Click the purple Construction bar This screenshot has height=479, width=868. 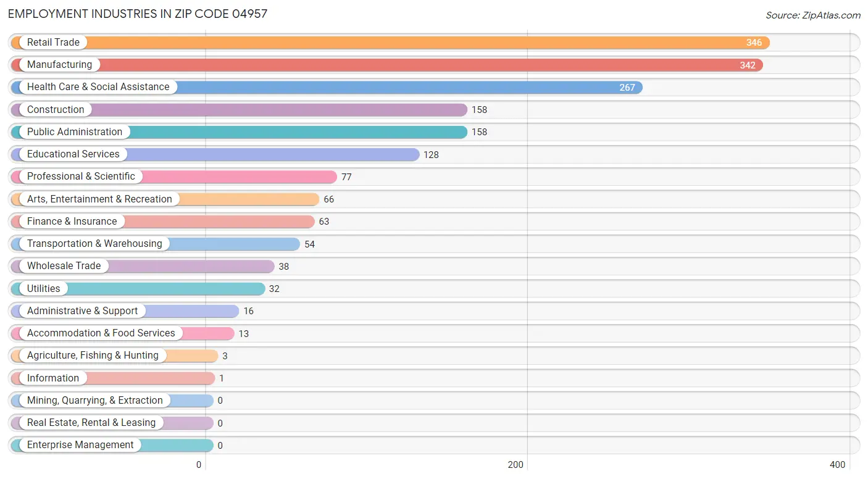(x=239, y=110)
